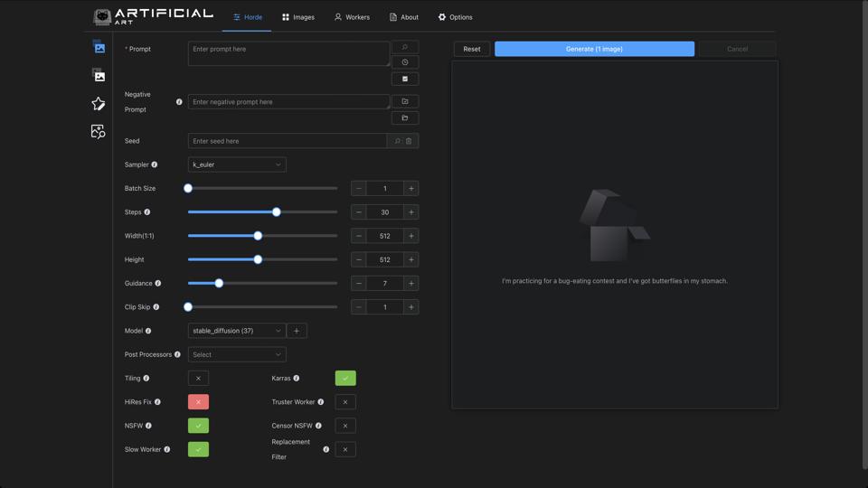Click the info icon next to Guidance

(x=158, y=284)
